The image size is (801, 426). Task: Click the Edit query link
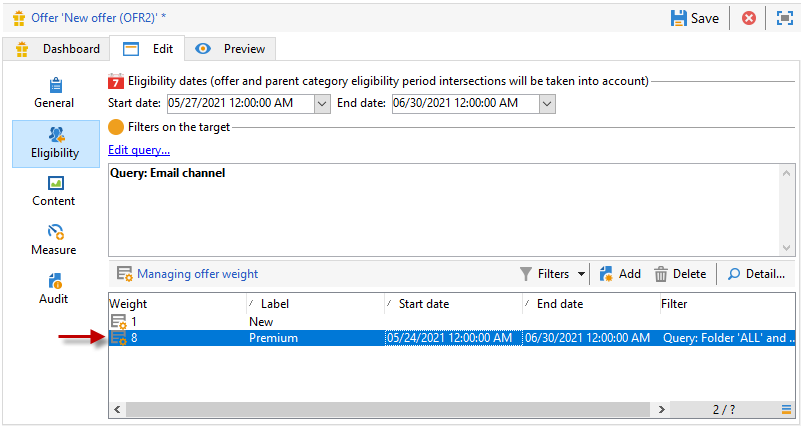138,150
